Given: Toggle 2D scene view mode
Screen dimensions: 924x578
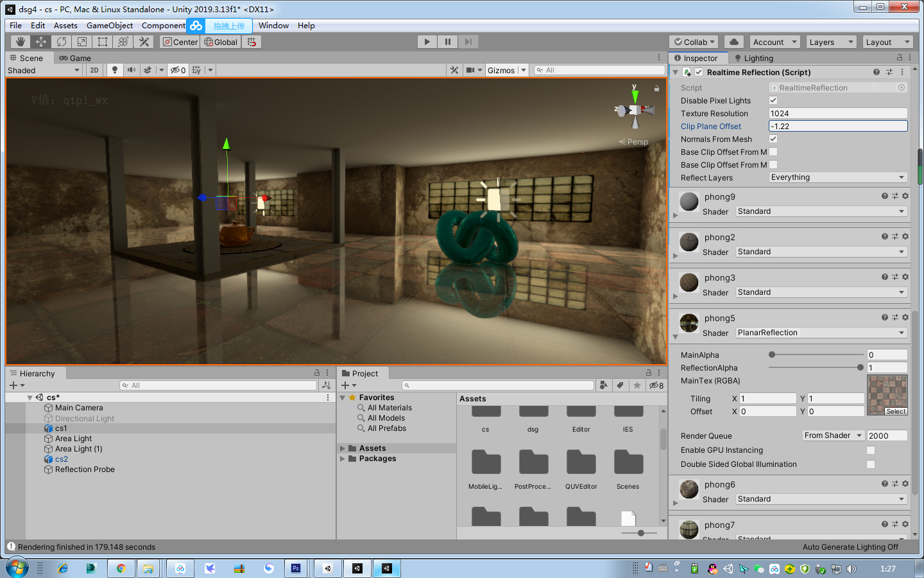Looking at the screenshot, I should click(x=94, y=70).
